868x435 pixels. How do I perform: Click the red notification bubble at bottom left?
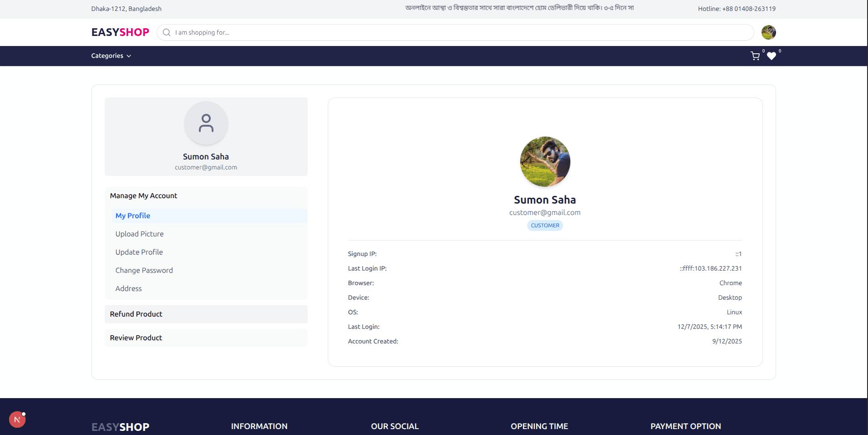(x=17, y=419)
